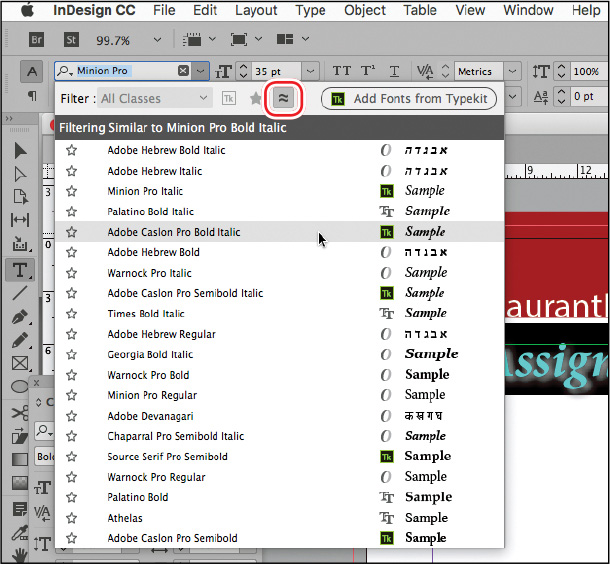The width and height of the screenshot is (610, 564).
Task: Open the Screen Mode dropdown
Action: tap(259, 39)
